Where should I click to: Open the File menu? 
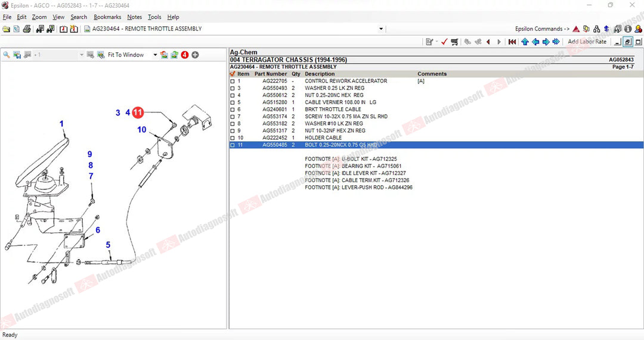(x=7, y=17)
